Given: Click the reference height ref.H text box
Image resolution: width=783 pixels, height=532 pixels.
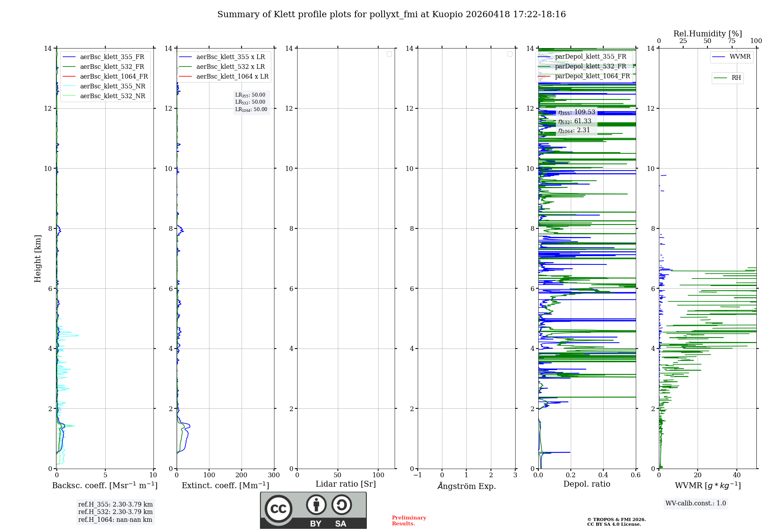Looking at the screenshot, I should tap(115, 512).
